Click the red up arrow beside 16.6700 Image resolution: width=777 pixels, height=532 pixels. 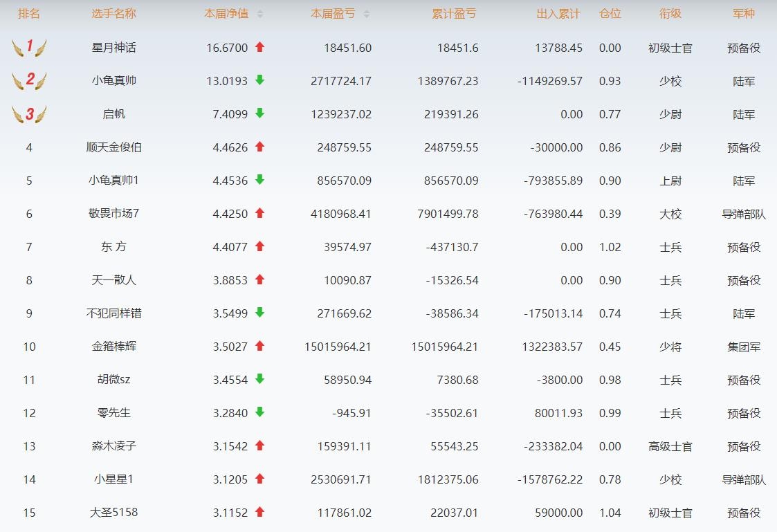[x=259, y=47]
